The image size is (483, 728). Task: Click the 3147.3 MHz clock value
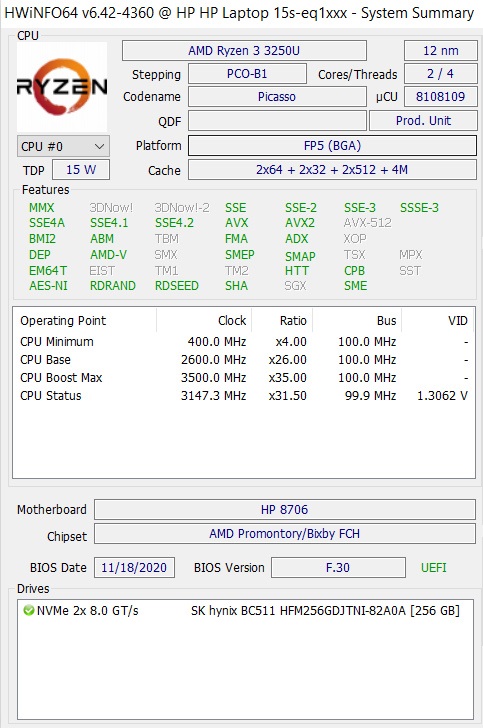[213, 396]
